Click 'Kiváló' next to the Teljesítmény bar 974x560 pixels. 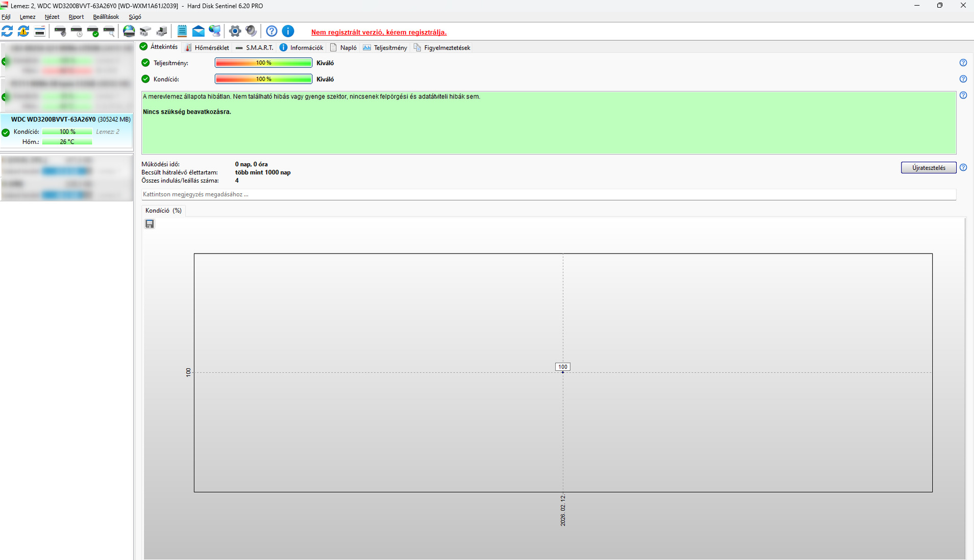coord(325,63)
